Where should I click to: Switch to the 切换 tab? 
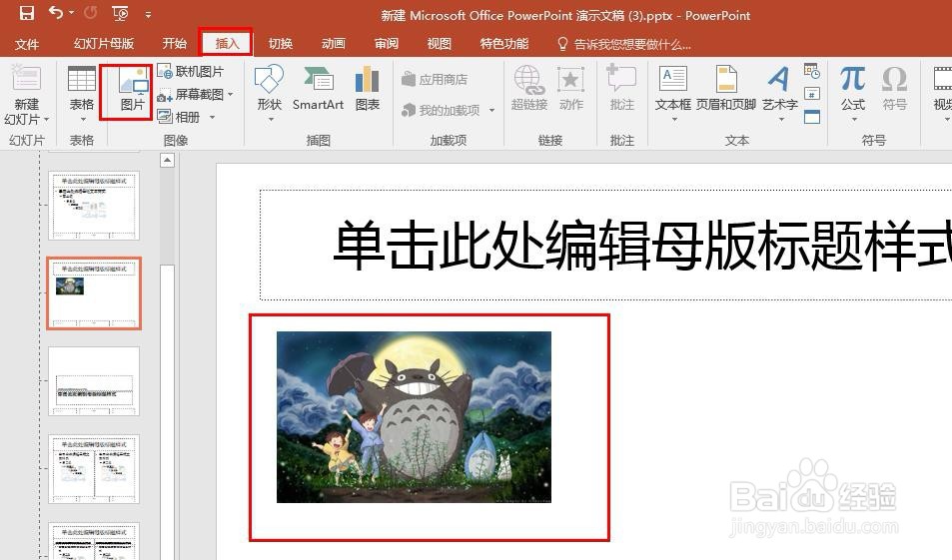(280, 44)
